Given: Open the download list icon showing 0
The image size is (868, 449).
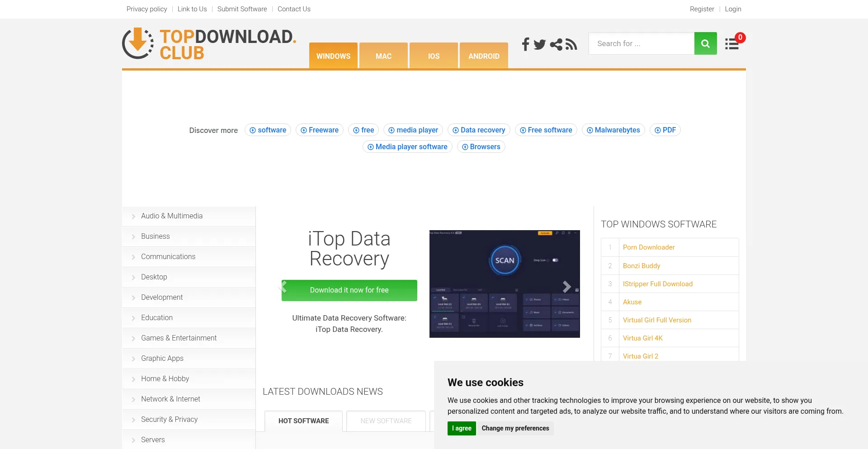Looking at the screenshot, I should pos(731,43).
